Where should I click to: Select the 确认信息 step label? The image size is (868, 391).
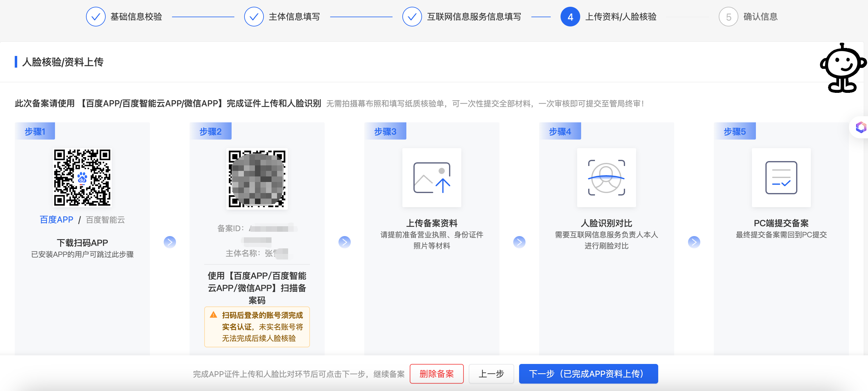point(760,17)
